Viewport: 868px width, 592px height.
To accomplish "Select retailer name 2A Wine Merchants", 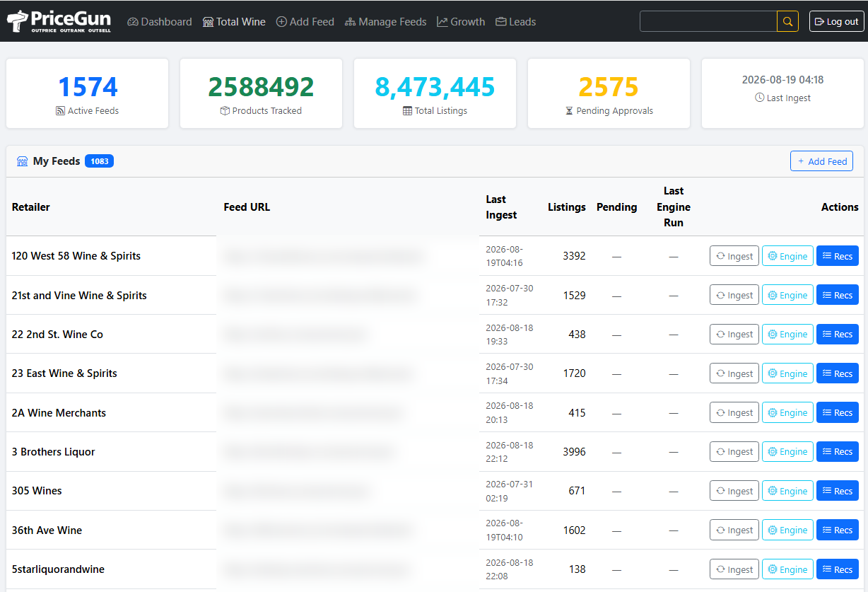I will click(x=59, y=413).
